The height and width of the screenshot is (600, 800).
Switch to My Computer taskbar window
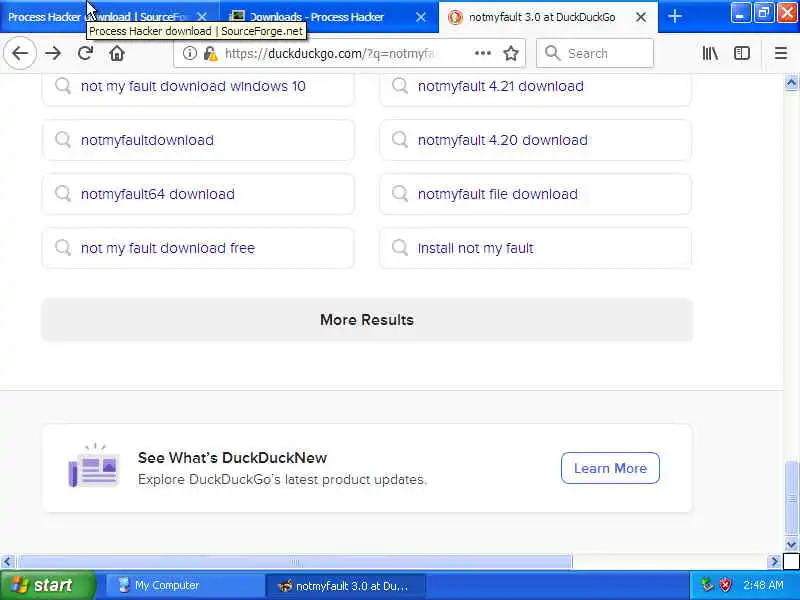click(184, 585)
